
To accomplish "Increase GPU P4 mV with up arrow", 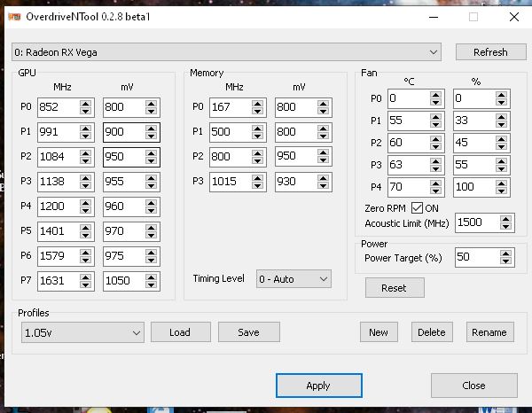I will click(151, 202).
